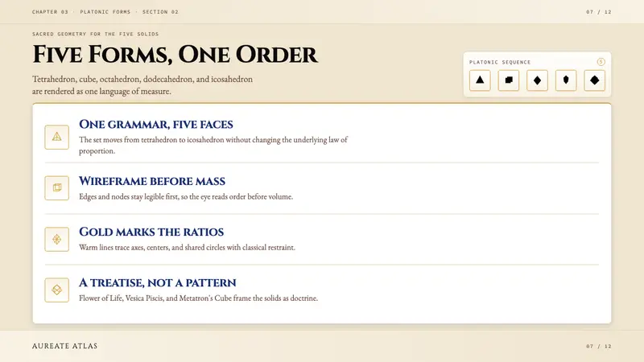The width and height of the screenshot is (644, 362).
Task: Choose the dodecahedron pentagon-shaped icon in Platonic Sequence
Action: (566, 80)
